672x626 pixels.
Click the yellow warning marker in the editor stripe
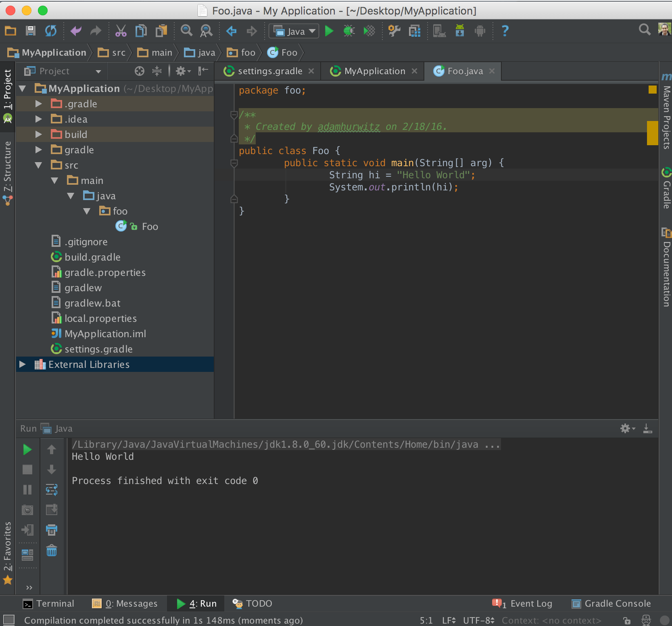pyautogui.click(x=652, y=133)
